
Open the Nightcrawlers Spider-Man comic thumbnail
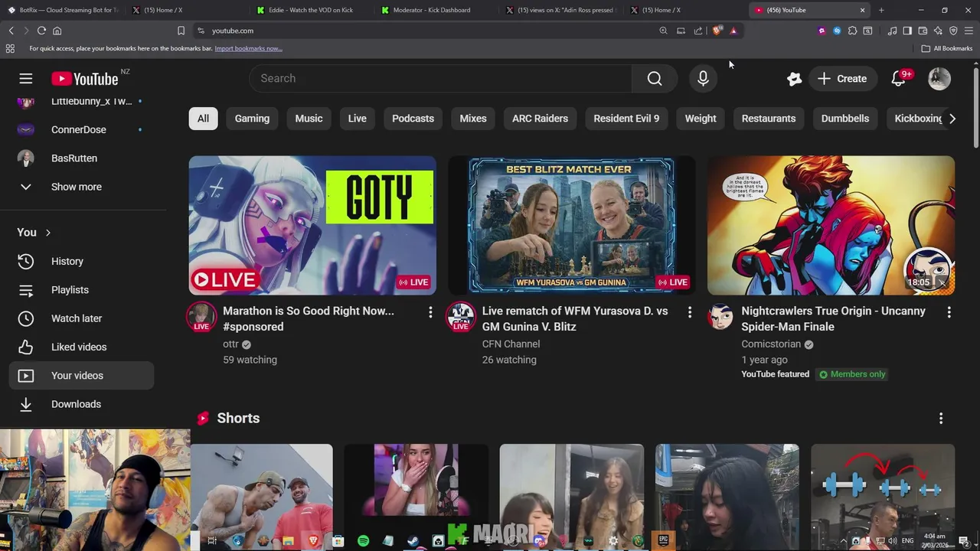pos(831,225)
